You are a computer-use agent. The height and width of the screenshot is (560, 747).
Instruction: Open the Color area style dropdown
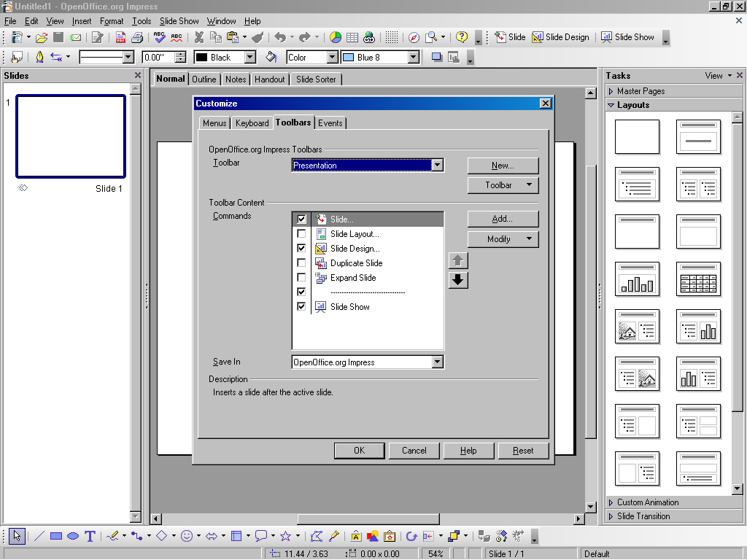pos(332,57)
